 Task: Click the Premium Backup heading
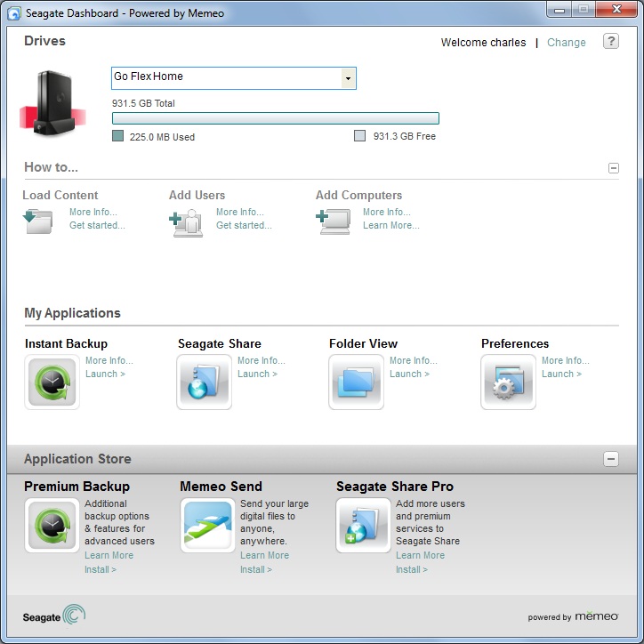pyautogui.click(x=76, y=487)
